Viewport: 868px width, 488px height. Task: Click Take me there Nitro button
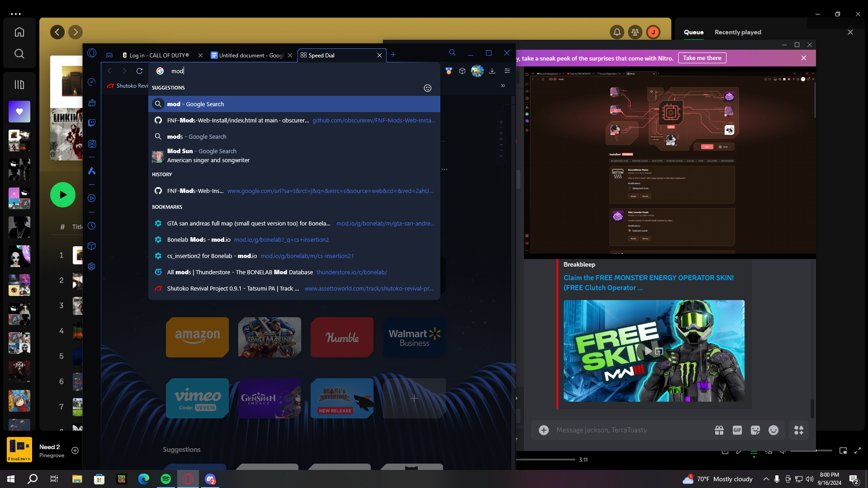[702, 58]
